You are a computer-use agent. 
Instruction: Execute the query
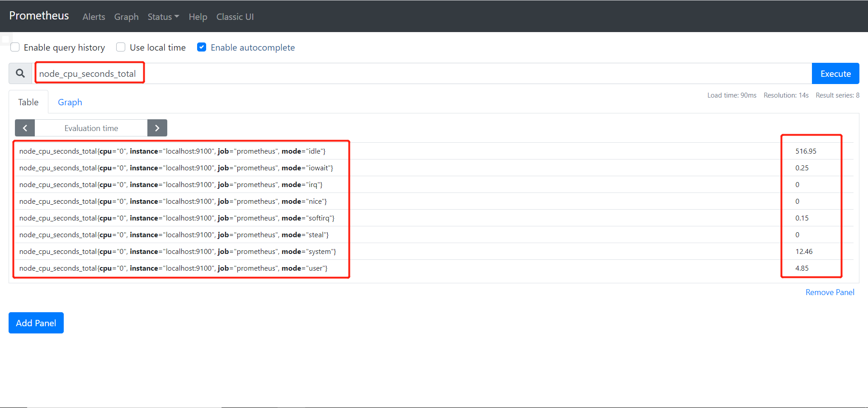835,73
